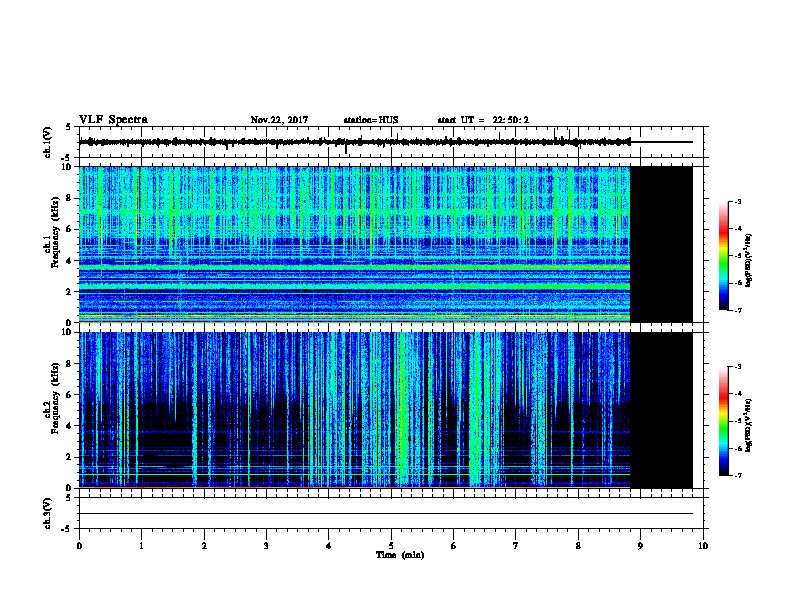792x612 pixels.
Task: Click time-axis tick label "8"
Action: coord(578,546)
